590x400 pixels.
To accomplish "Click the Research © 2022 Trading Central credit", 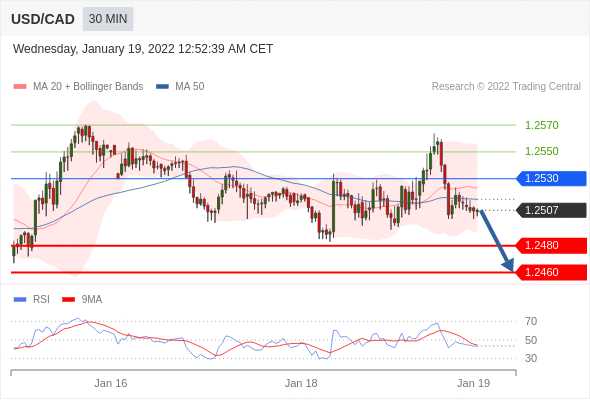I will click(506, 87).
